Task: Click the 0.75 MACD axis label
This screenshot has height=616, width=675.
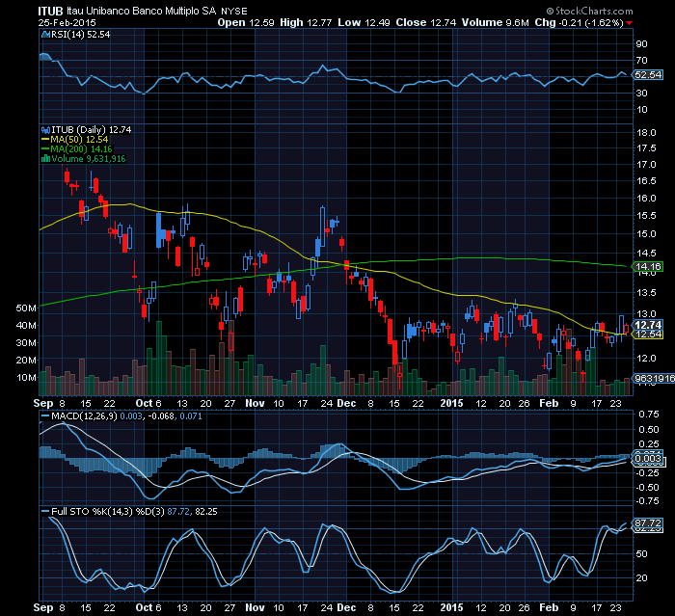Action: pyautogui.click(x=649, y=415)
